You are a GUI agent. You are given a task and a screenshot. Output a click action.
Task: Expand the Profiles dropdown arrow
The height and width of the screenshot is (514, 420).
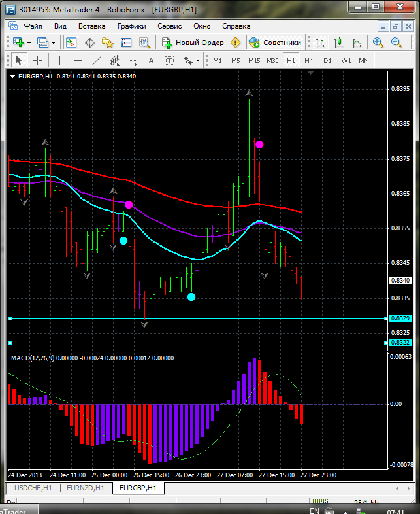[x=54, y=43]
